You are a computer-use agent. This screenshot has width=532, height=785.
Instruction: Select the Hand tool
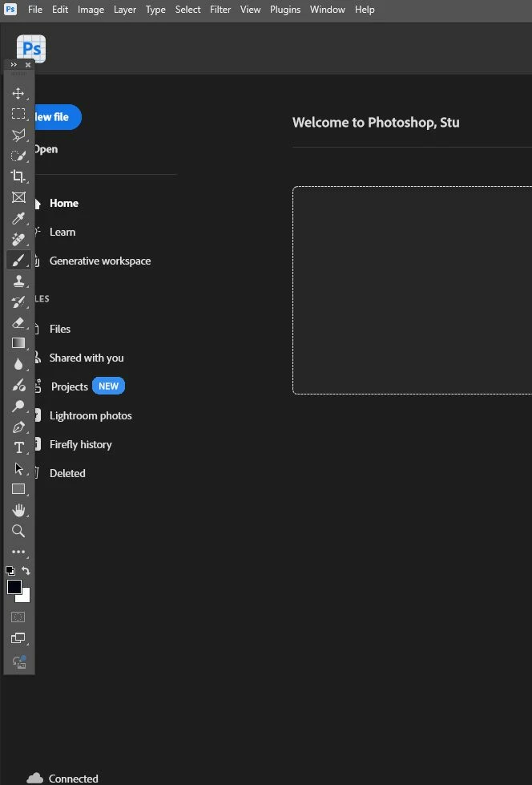18,510
